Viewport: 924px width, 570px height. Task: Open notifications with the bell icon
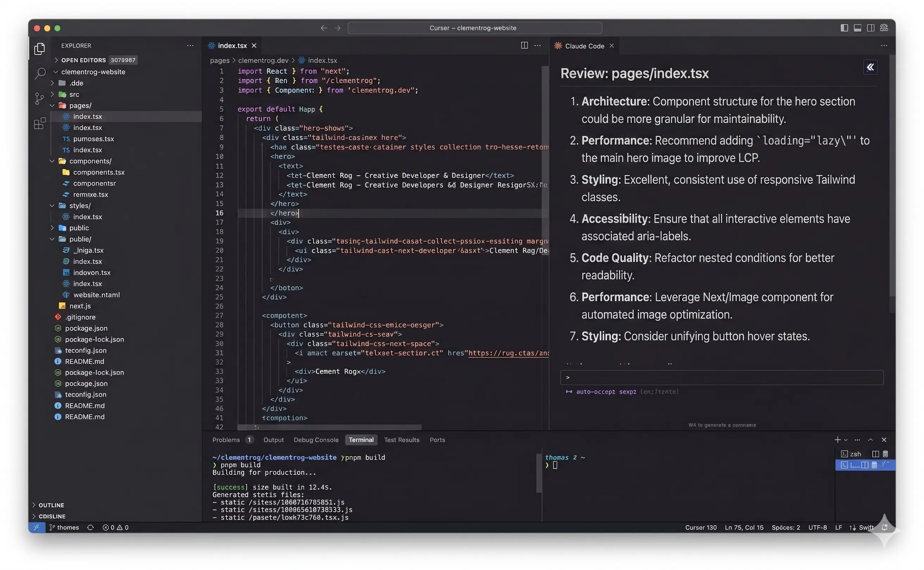tap(884, 527)
